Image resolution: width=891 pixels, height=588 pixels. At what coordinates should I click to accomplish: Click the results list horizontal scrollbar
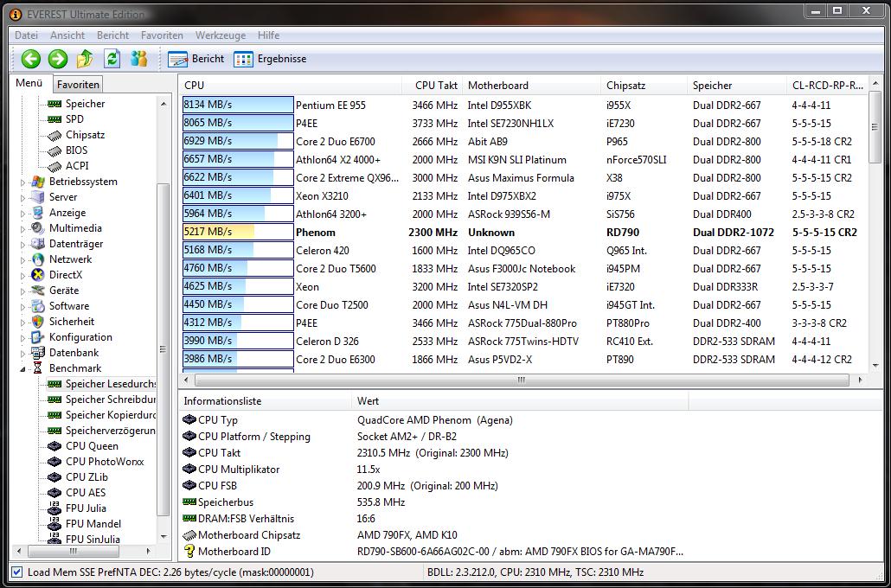[x=521, y=380]
